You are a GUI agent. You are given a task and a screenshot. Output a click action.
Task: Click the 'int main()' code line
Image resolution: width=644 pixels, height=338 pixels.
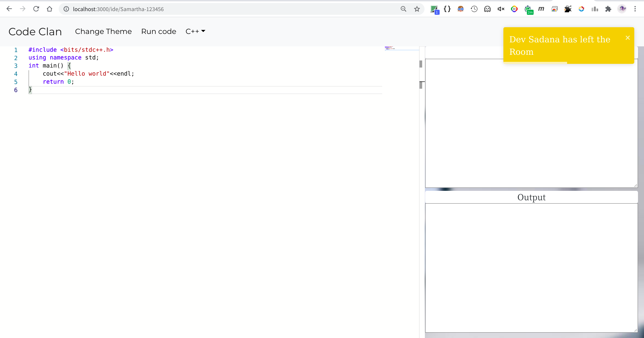(50, 66)
